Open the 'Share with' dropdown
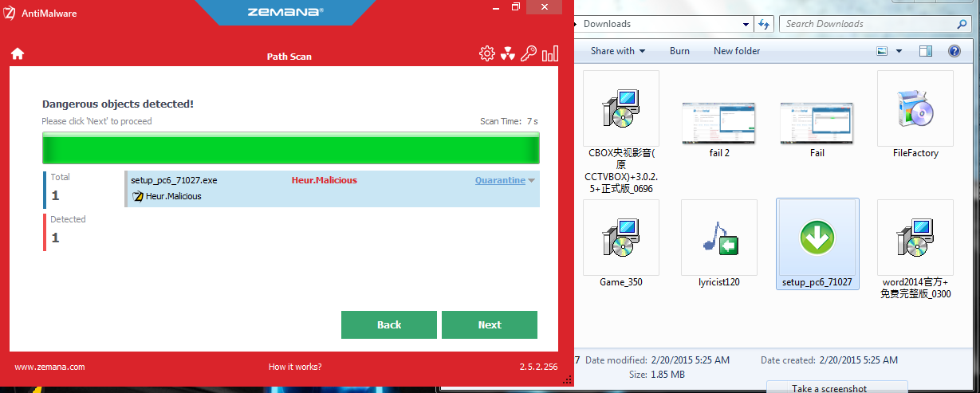Image resolution: width=980 pixels, height=393 pixels. coord(618,51)
